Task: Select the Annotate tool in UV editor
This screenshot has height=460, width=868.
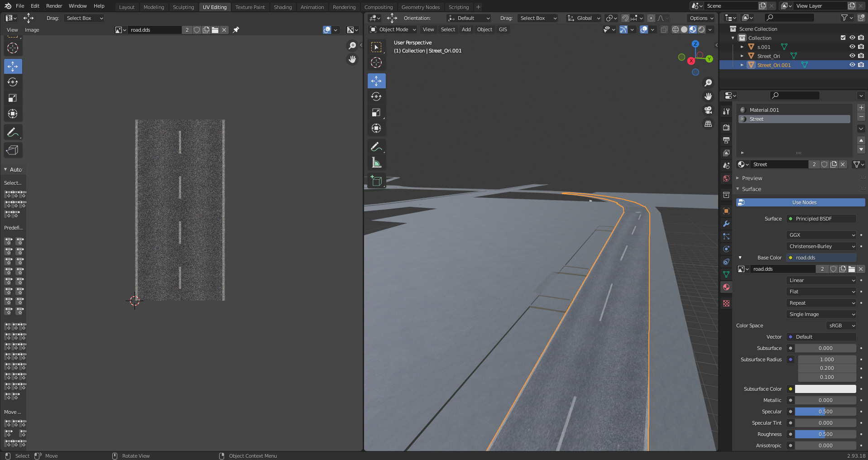Action: [13, 133]
